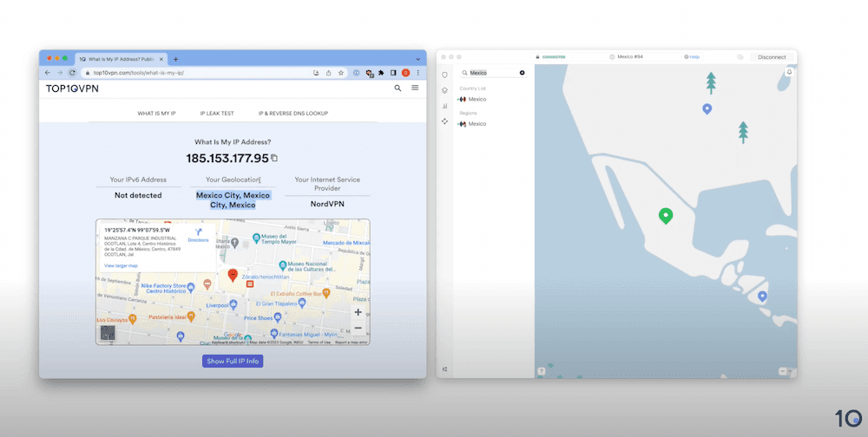Switch to the IP LEAK TEST tab
This screenshot has width=868, height=437.
pyautogui.click(x=217, y=114)
